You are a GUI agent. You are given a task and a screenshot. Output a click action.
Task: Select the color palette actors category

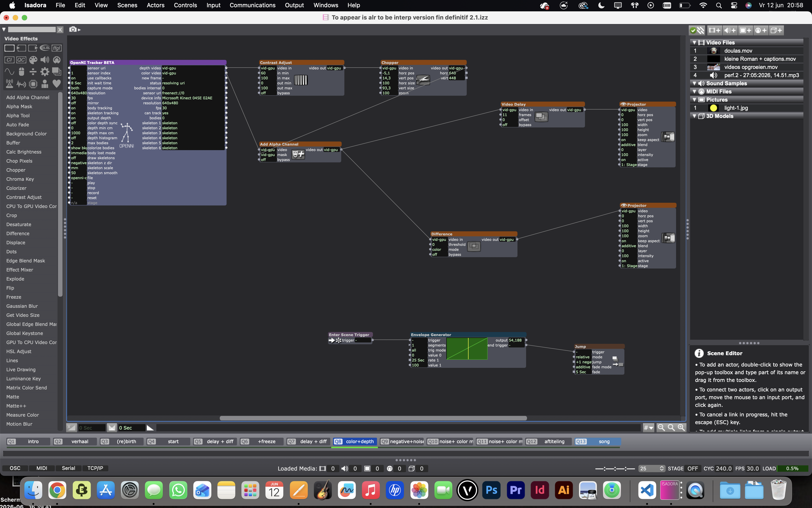pos(33,60)
